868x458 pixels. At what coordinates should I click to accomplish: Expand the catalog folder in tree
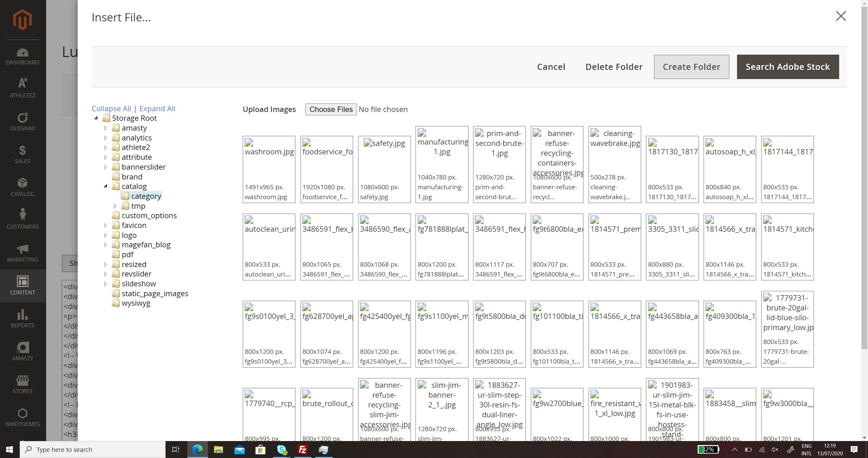[106, 186]
